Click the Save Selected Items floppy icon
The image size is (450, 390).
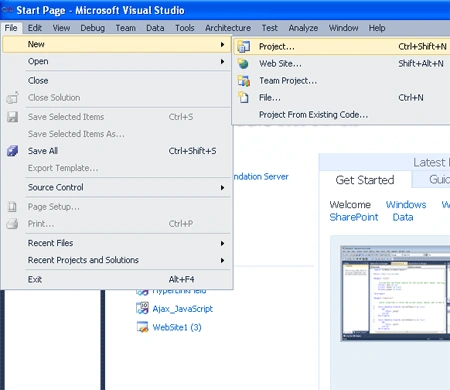12,117
